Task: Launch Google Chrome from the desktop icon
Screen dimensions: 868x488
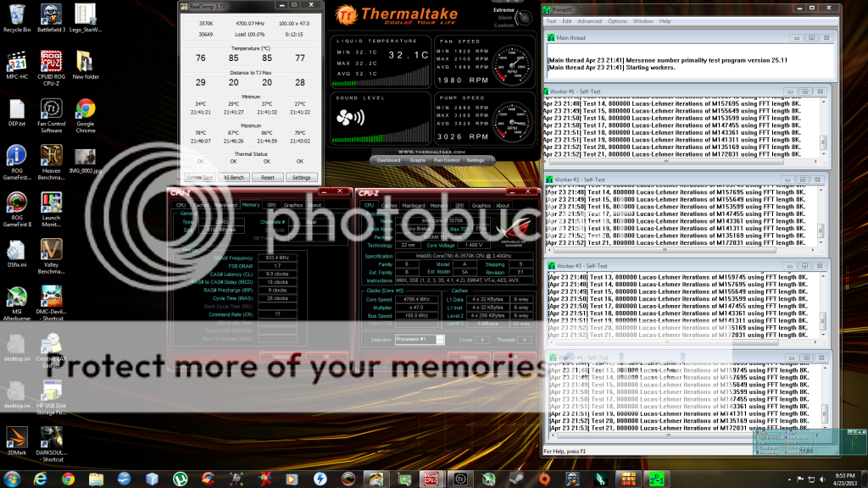Action: click(x=86, y=115)
